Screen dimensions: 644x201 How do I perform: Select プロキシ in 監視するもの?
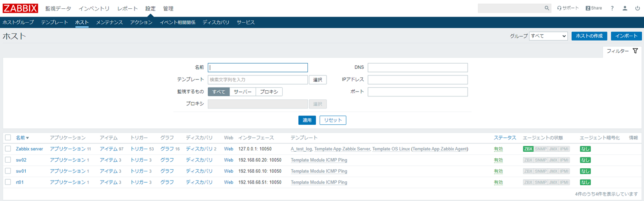(x=269, y=92)
